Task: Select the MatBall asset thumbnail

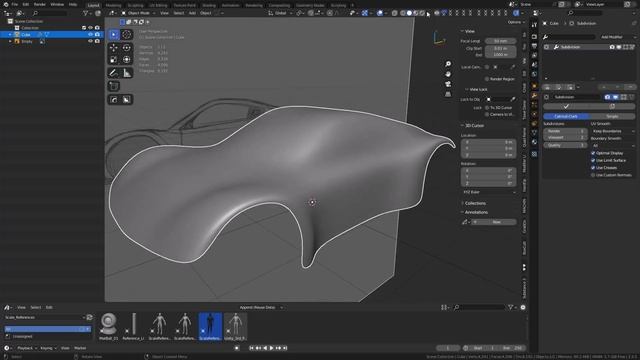Action: (109, 326)
